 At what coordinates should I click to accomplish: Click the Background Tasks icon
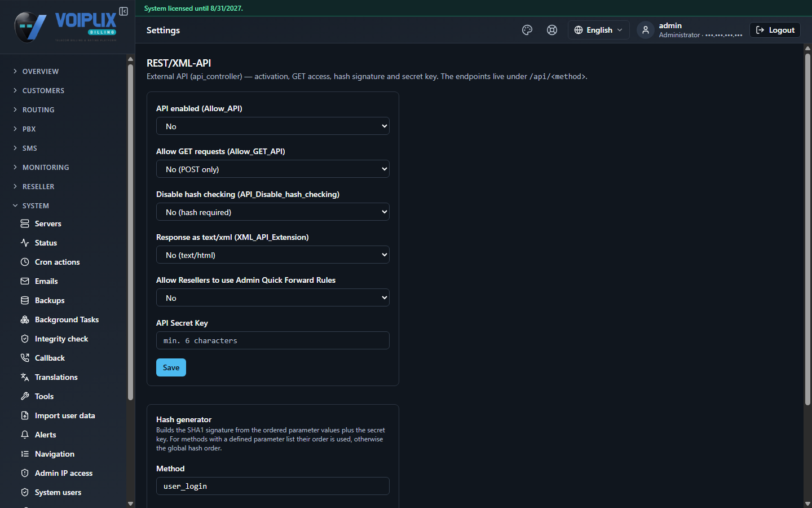click(25, 319)
